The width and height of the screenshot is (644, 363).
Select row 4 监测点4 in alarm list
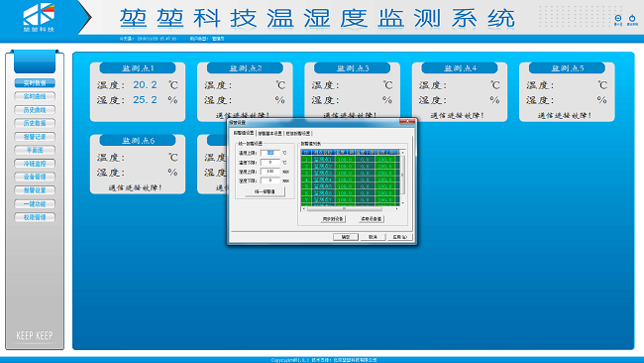coord(351,180)
